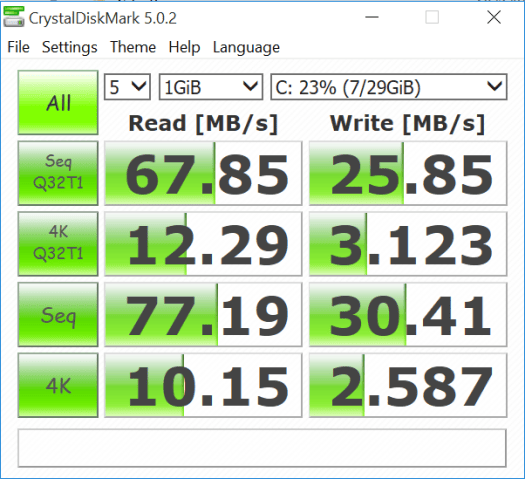
Task: Minimize the CrystalDiskMark window
Action: click(372, 17)
